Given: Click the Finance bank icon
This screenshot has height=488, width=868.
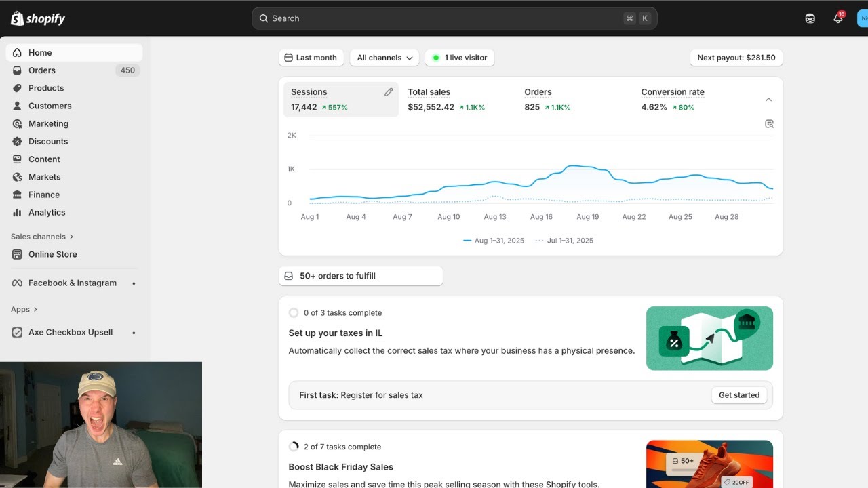Looking at the screenshot, I should tap(17, 195).
